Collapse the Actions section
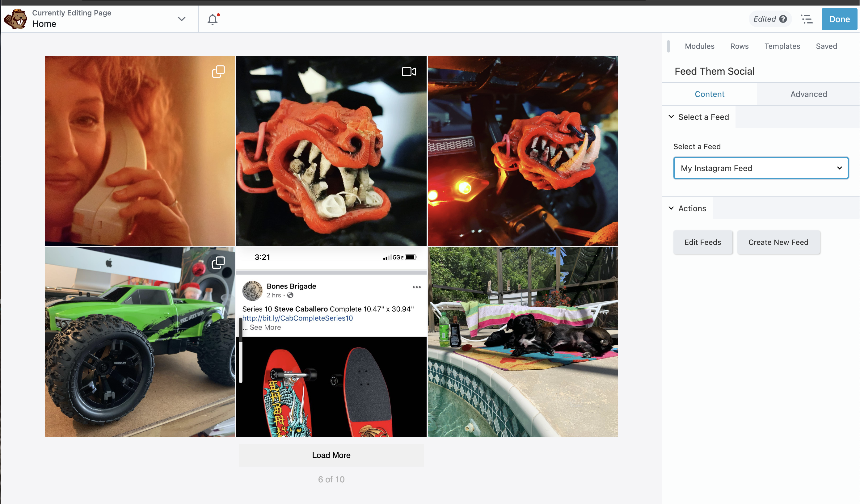 pos(671,208)
